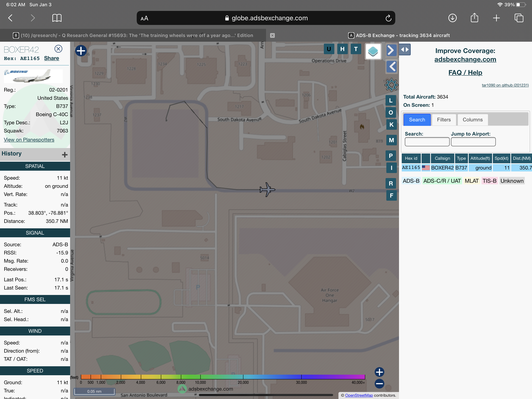
Task: Switch to ADS-B Exchange tab
Action: (x=399, y=35)
